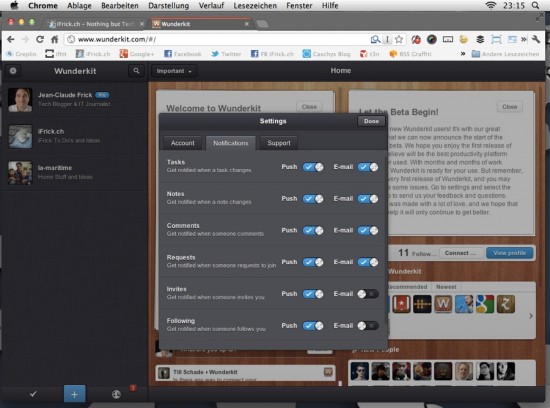The image size is (550, 408).
Task: Open the Darstellung menu
Action: coord(168,6)
